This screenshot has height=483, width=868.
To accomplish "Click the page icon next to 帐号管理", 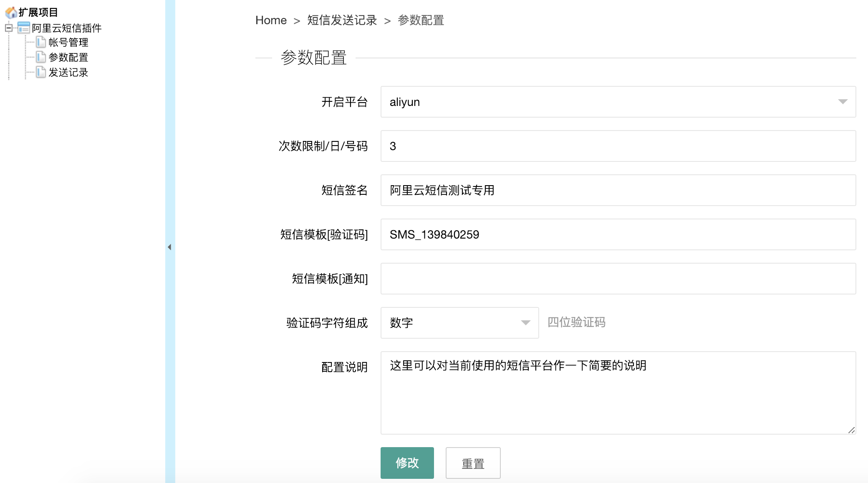I will pos(40,42).
